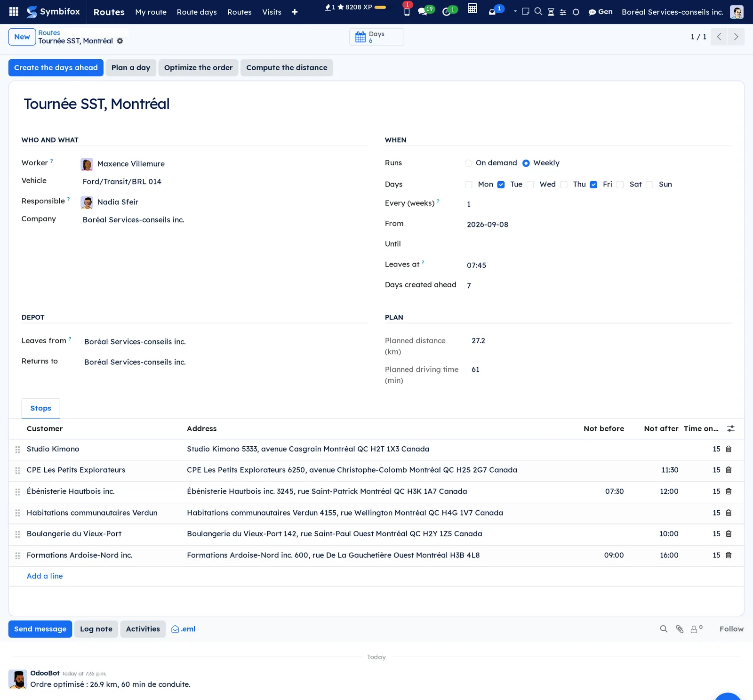The height and width of the screenshot is (700, 753).
Task: Click Create the days ahead button
Action: pyautogui.click(x=56, y=68)
